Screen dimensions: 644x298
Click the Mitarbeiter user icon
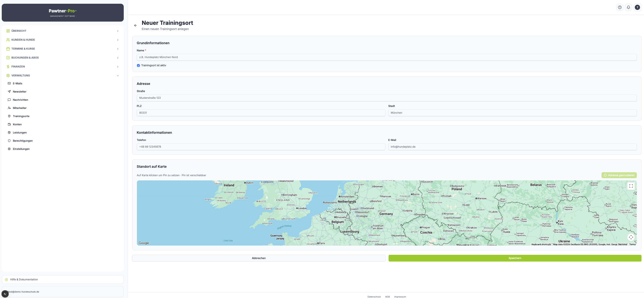pyautogui.click(x=9, y=108)
